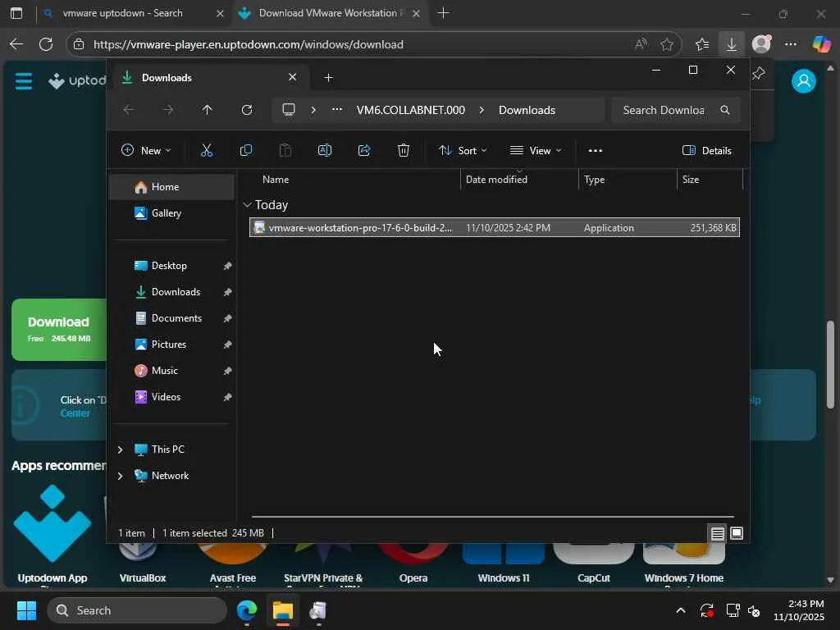
Task: Reload the Uptodown page in Edge
Action: coord(46,44)
